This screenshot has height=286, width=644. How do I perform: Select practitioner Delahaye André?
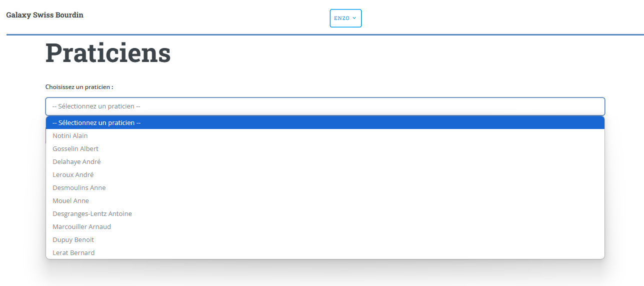coord(77,161)
